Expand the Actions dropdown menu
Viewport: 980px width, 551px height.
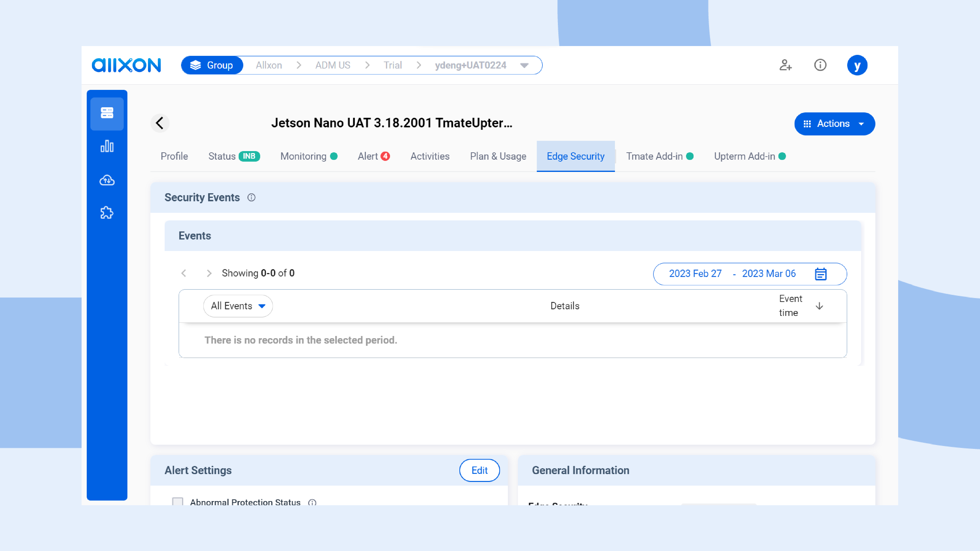pyautogui.click(x=834, y=124)
